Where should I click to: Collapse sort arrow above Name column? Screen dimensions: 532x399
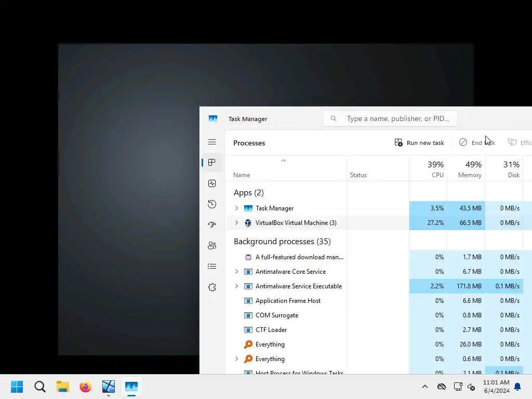283,161
